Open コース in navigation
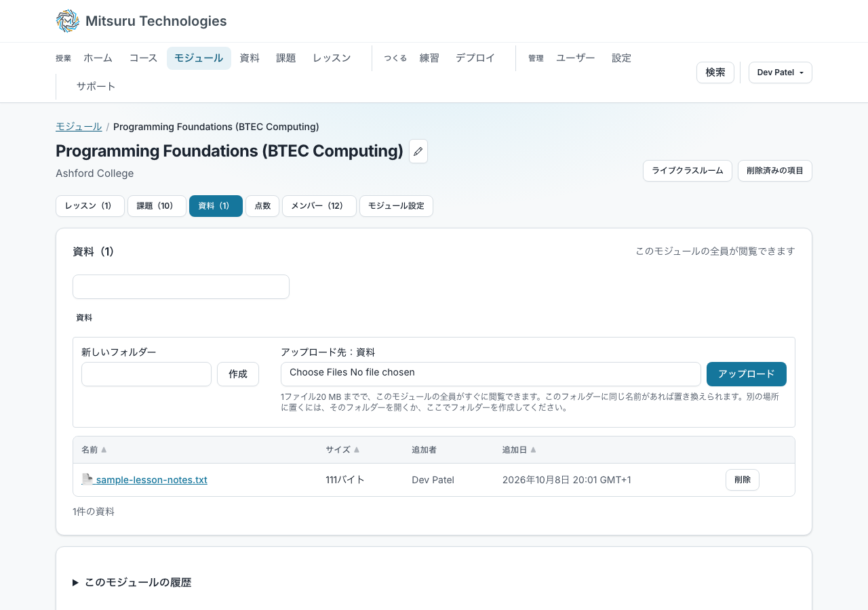 [x=143, y=58]
